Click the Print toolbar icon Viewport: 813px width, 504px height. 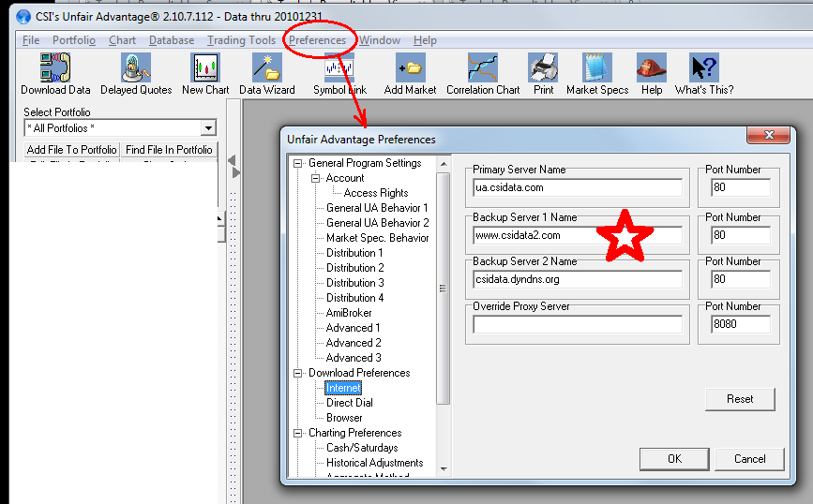coord(543,67)
